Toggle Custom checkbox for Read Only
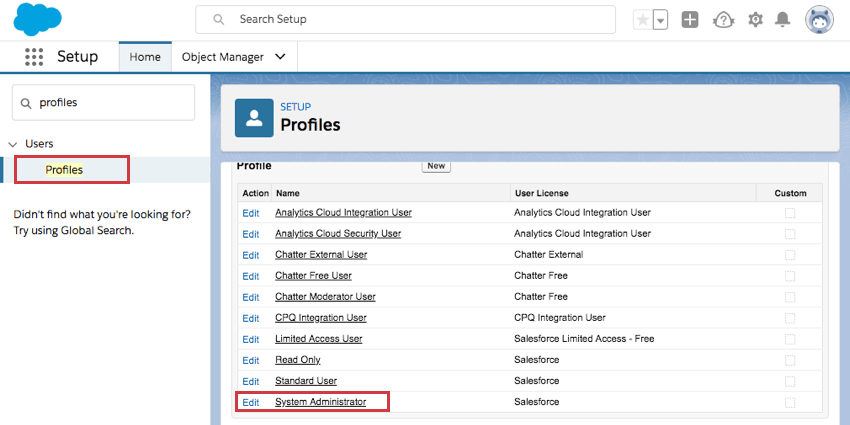 [x=790, y=360]
